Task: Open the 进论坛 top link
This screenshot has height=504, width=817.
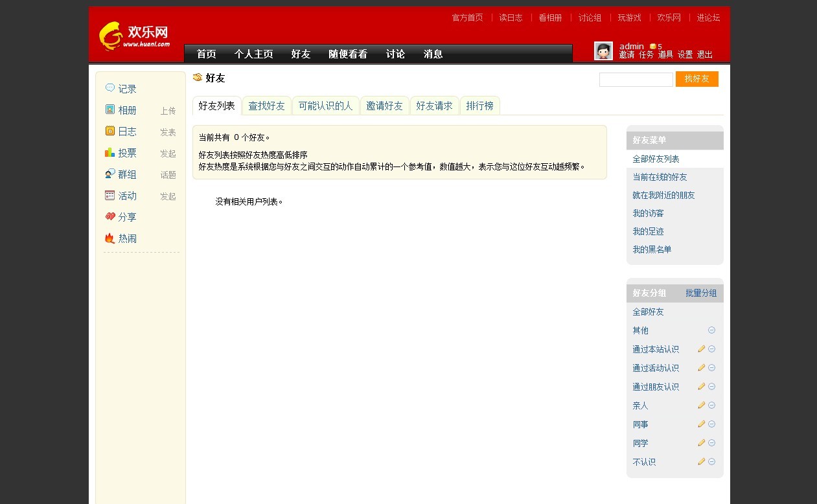Action: coord(708,17)
